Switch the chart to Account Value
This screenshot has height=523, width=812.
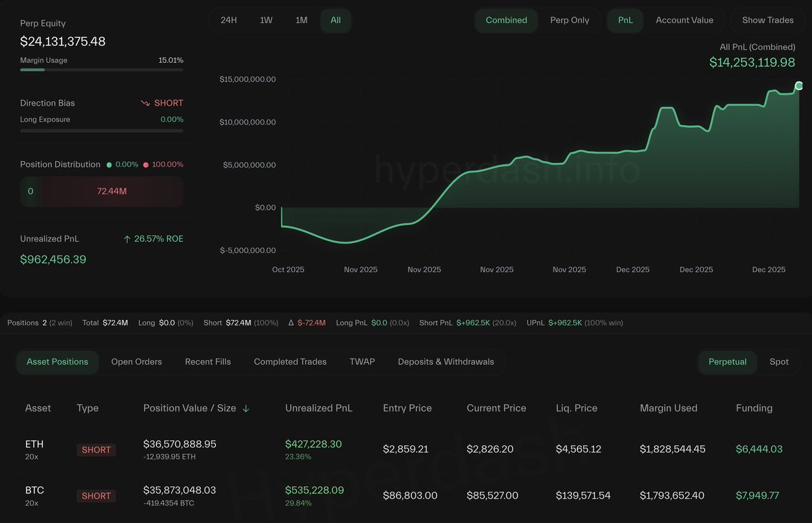pyautogui.click(x=684, y=20)
